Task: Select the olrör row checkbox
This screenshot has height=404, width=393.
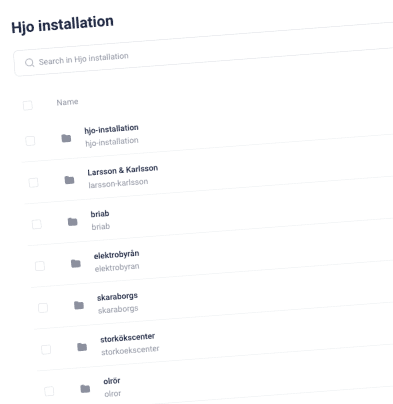Action: [x=49, y=391]
